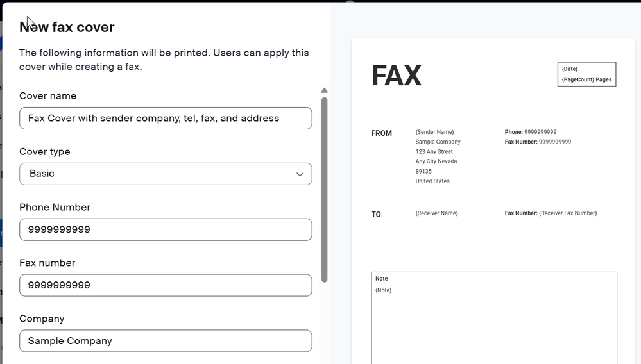Click the form scrollbar up arrow
The image size is (641, 364).
324,91
